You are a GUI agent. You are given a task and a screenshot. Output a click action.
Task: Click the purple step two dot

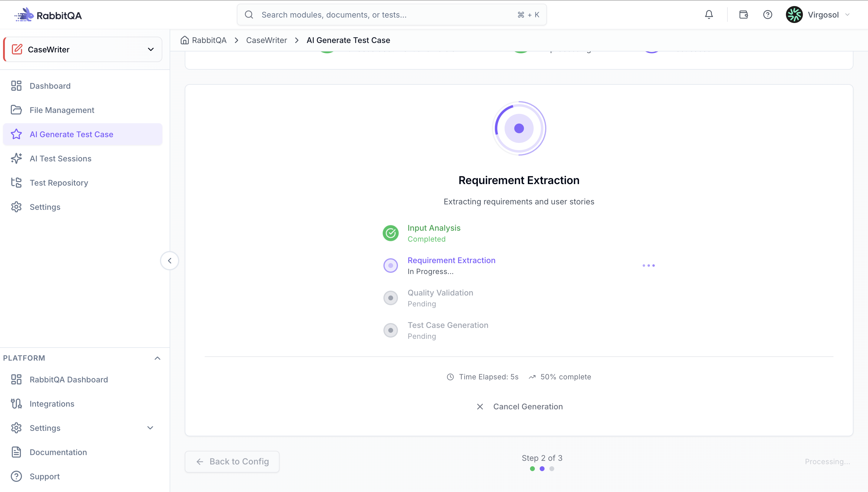click(542, 469)
